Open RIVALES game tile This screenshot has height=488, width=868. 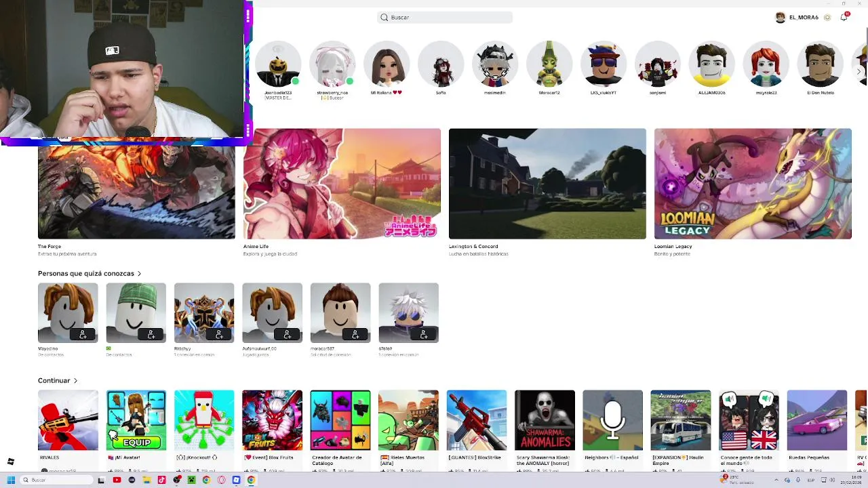(68, 420)
